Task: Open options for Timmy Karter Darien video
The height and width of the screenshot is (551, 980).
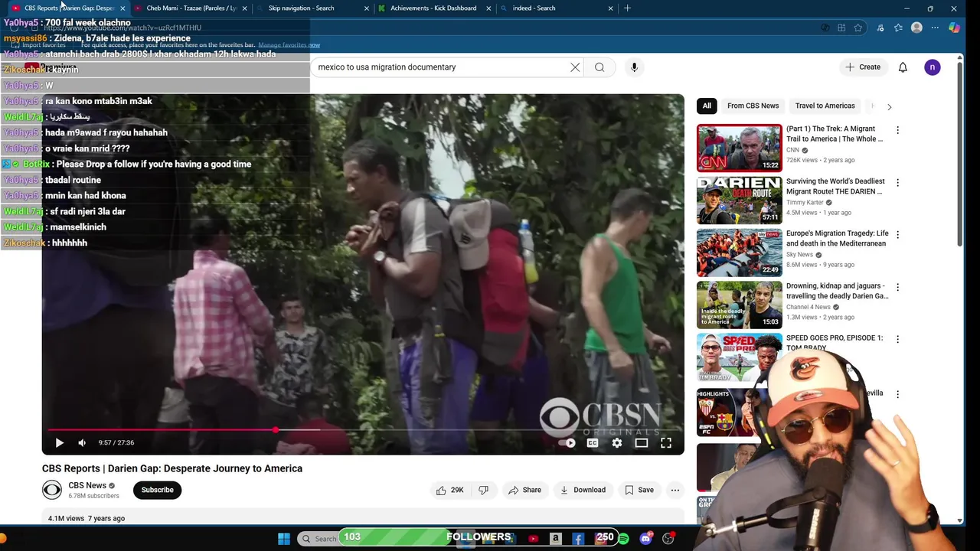Action: pyautogui.click(x=897, y=183)
